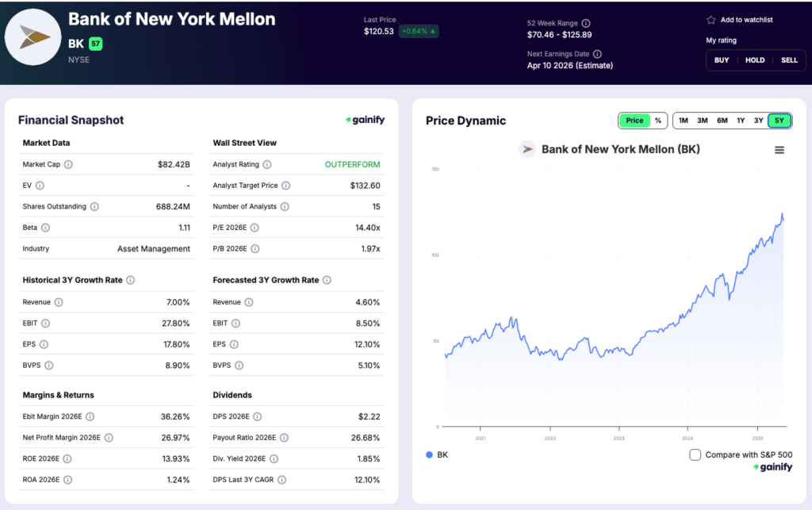Image resolution: width=812 pixels, height=510 pixels.
Task: Click the SELL rating button
Action: pos(789,59)
